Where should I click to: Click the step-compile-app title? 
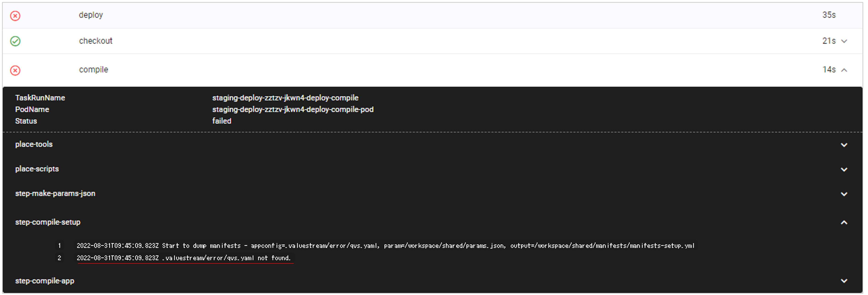click(x=45, y=281)
